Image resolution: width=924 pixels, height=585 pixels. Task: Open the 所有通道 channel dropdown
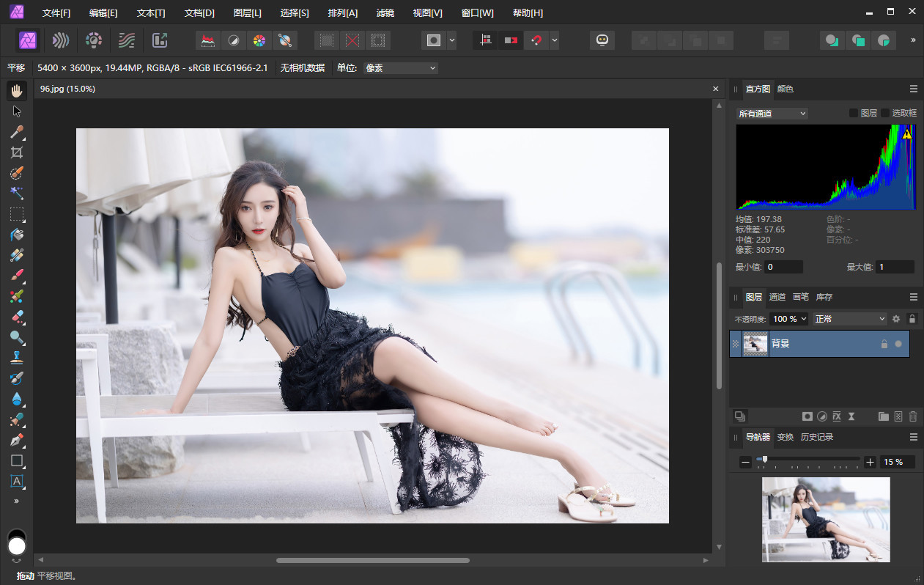(x=772, y=113)
